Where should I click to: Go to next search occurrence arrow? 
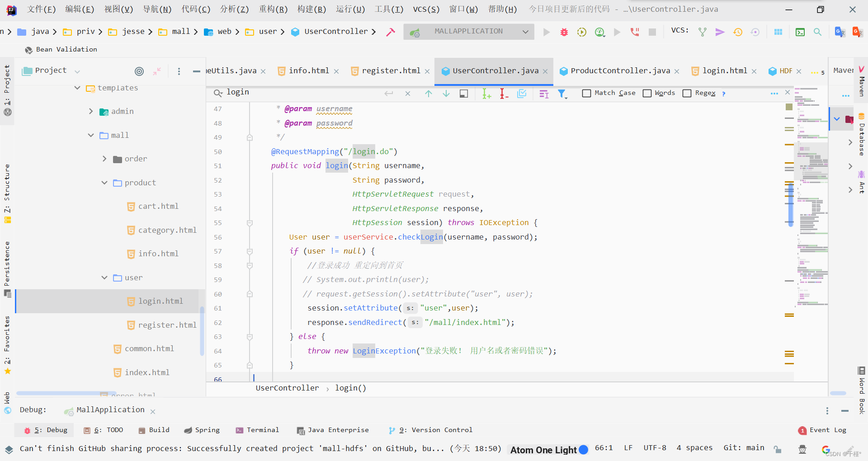(x=446, y=94)
